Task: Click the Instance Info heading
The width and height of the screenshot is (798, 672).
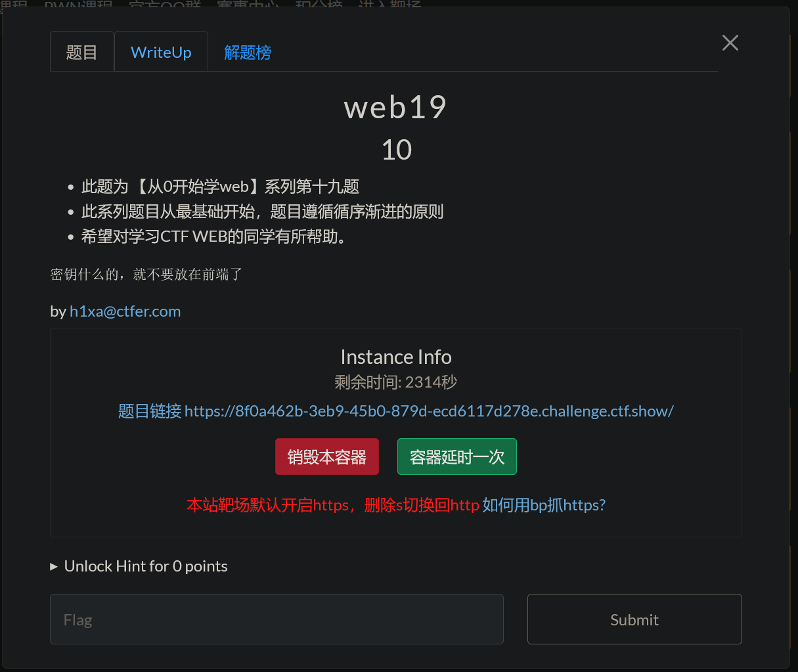Action: click(x=396, y=357)
